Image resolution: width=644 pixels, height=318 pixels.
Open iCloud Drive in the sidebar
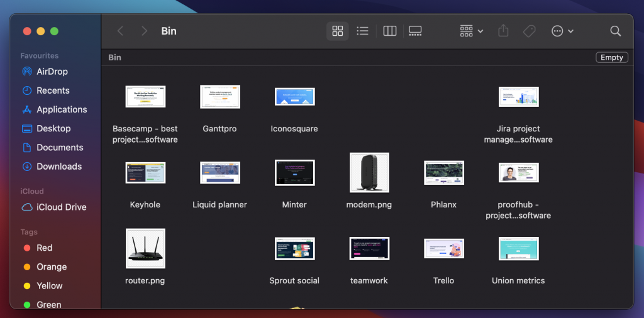(55, 207)
